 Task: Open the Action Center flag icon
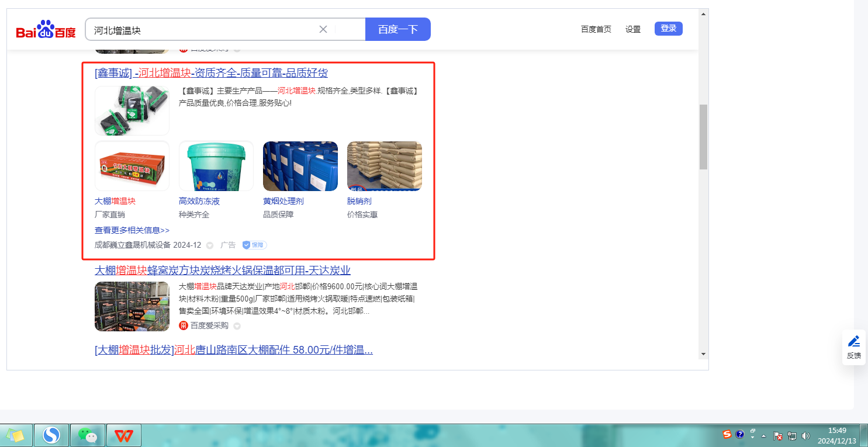[x=778, y=436]
